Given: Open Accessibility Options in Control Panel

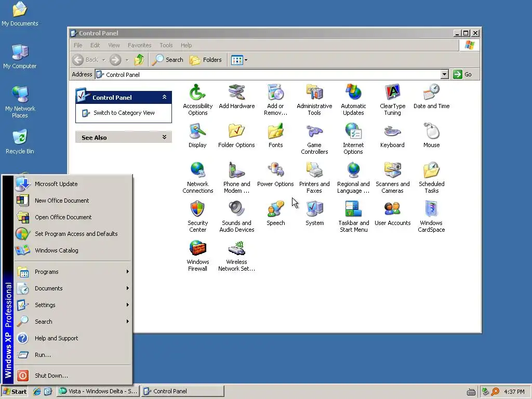Looking at the screenshot, I should point(197,100).
